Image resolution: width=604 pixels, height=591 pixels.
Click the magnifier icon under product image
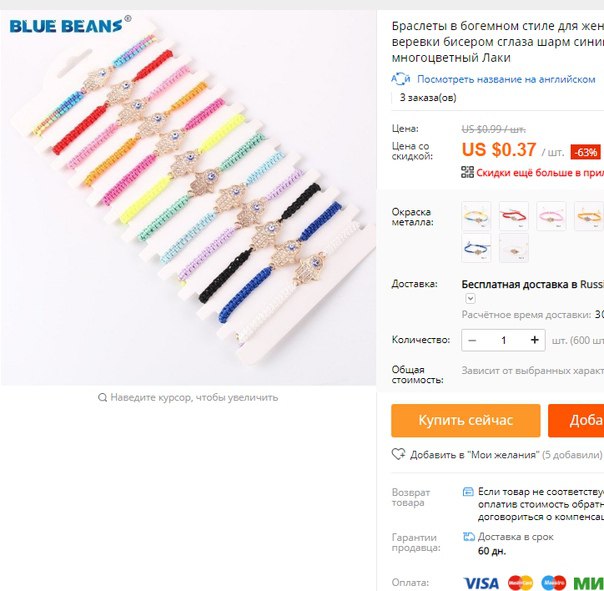102,397
